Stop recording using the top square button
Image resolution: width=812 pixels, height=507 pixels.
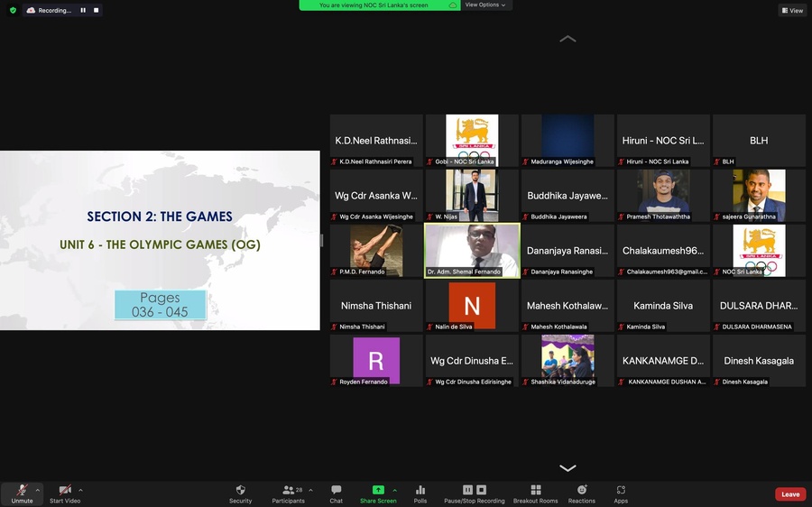(x=96, y=10)
